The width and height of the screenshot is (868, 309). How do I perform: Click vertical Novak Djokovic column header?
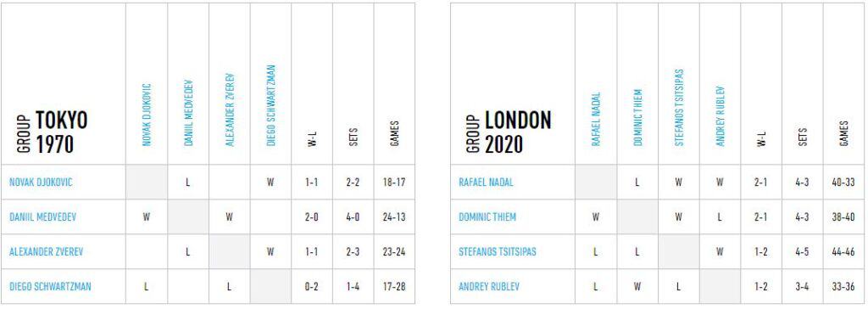coord(147,115)
